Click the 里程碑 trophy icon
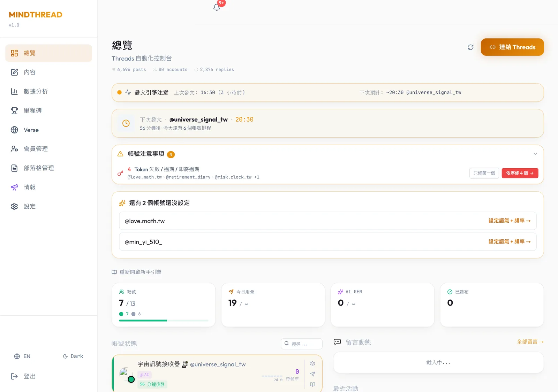Viewport: 558px width, 392px height. click(14, 110)
